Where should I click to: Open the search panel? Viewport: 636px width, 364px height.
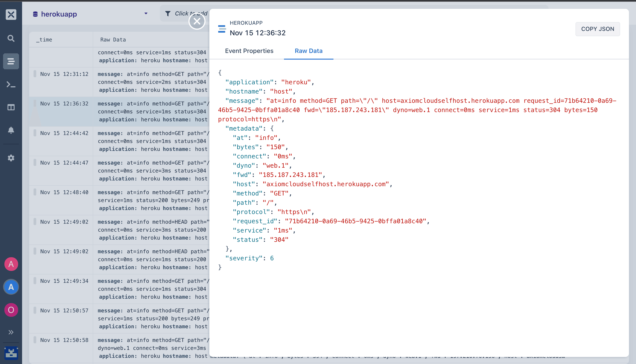11,38
